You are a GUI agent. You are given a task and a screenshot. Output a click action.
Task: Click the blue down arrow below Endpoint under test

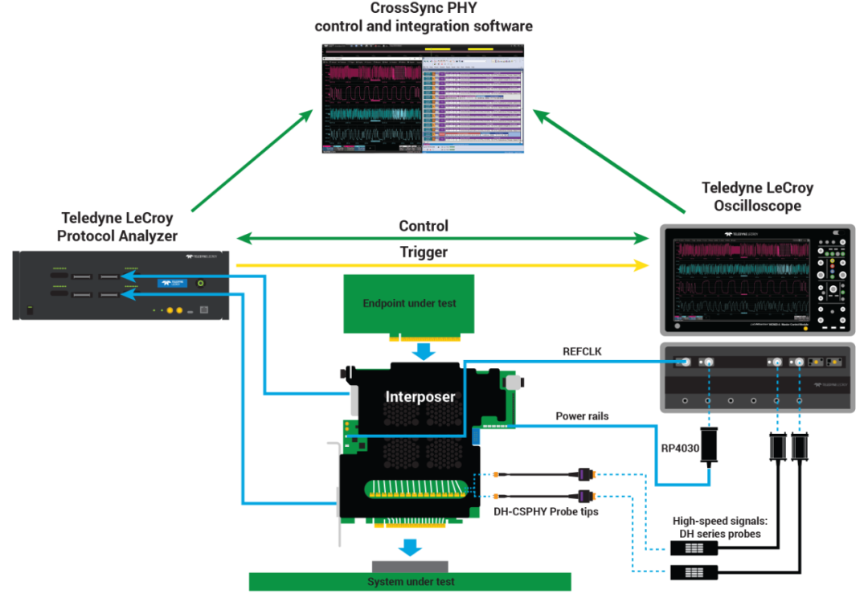point(423,351)
